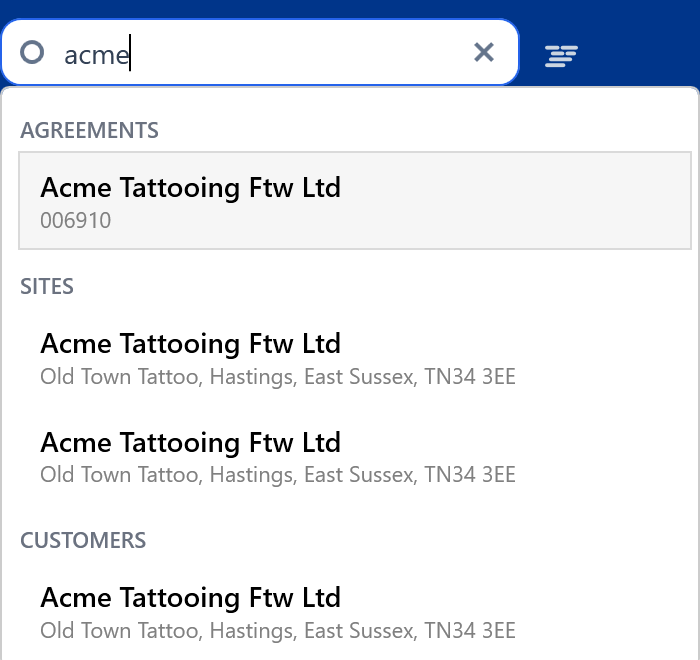Click the address line of the first Sites result
This screenshot has width=700, height=660.
278,377
